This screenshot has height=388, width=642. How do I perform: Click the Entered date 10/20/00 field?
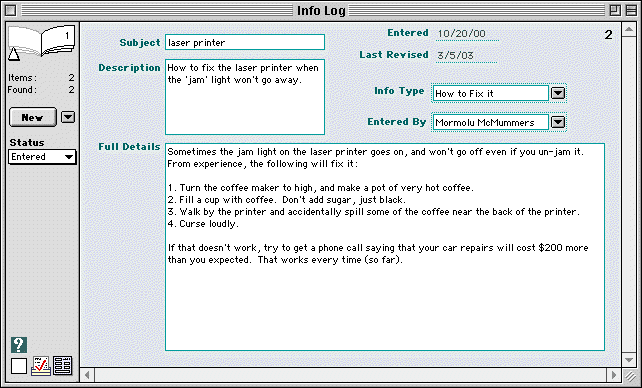click(x=467, y=34)
